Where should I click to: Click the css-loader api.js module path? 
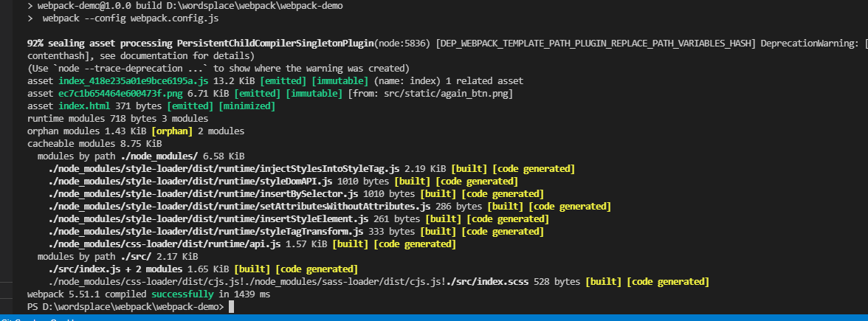pos(165,244)
